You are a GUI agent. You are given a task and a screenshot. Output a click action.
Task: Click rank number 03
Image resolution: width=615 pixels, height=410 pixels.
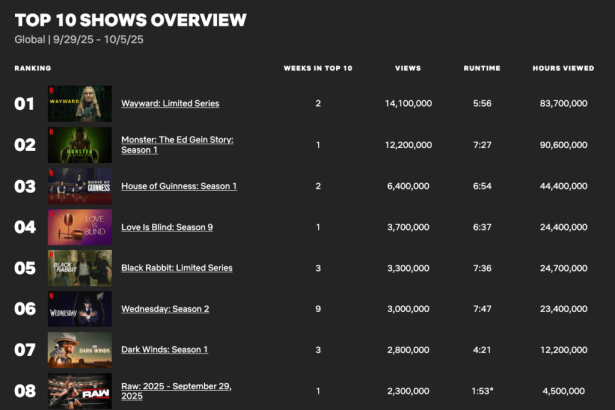pos(25,186)
